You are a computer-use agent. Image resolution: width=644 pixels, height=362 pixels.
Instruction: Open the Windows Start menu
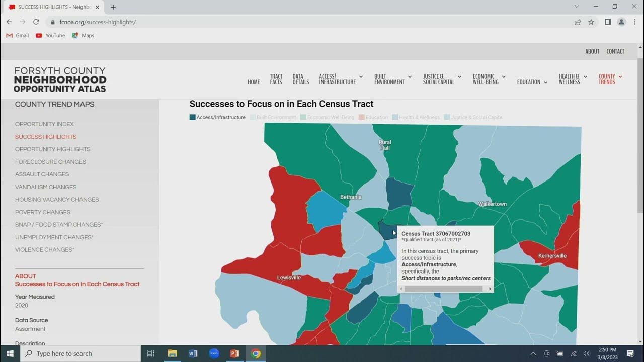[10, 353]
